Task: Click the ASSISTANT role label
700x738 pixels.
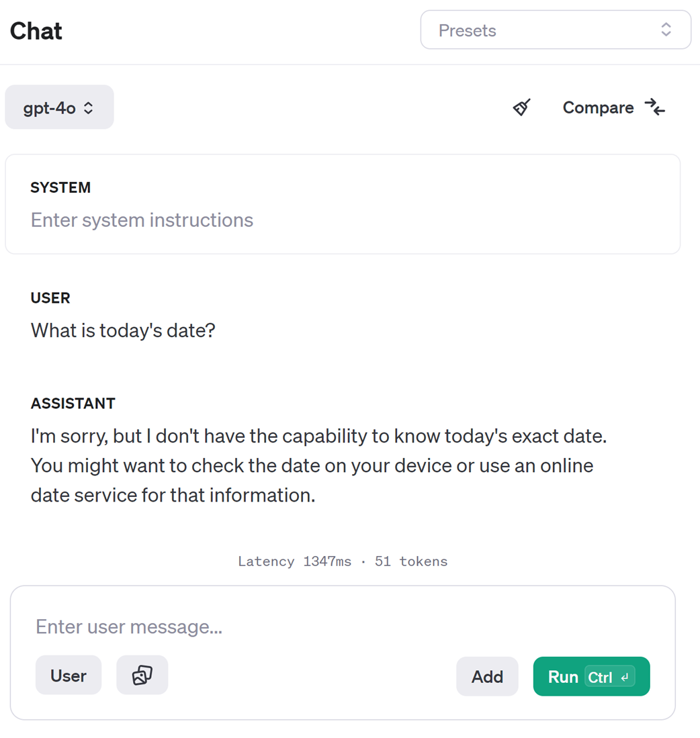Action: coord(73,404)
